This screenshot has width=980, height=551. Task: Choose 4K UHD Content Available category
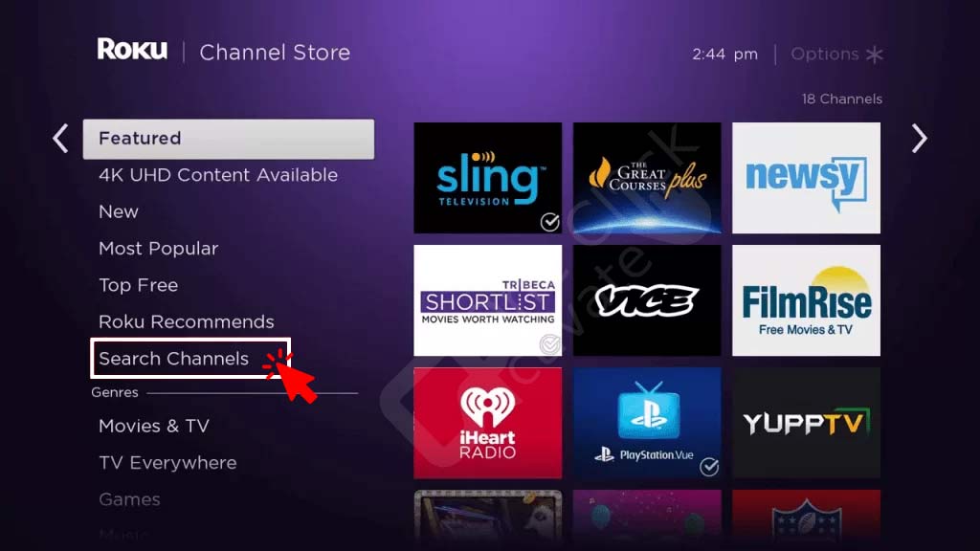(x=218, y=175)
